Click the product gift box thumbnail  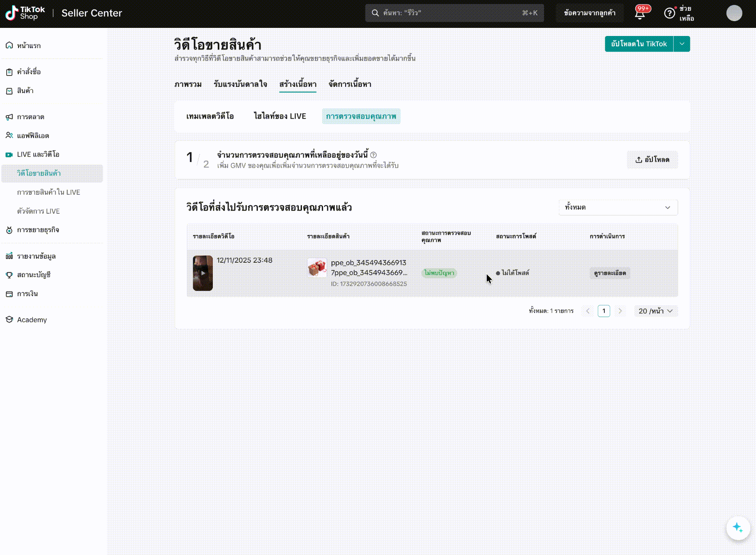[317, 268]
